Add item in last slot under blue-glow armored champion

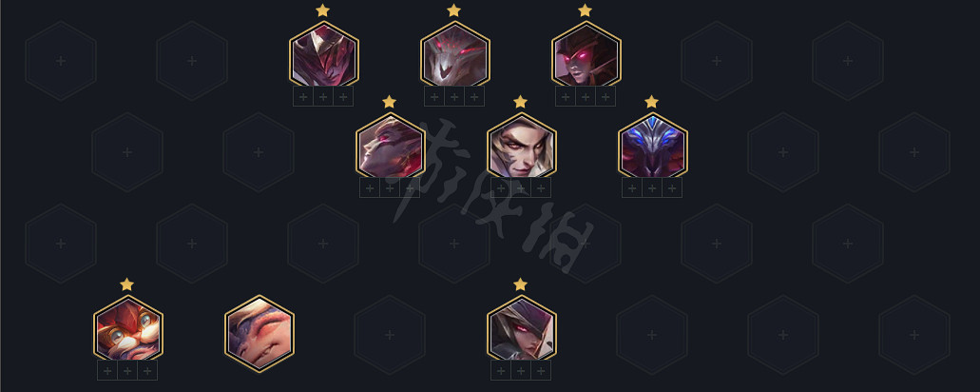tap(672, 188)
